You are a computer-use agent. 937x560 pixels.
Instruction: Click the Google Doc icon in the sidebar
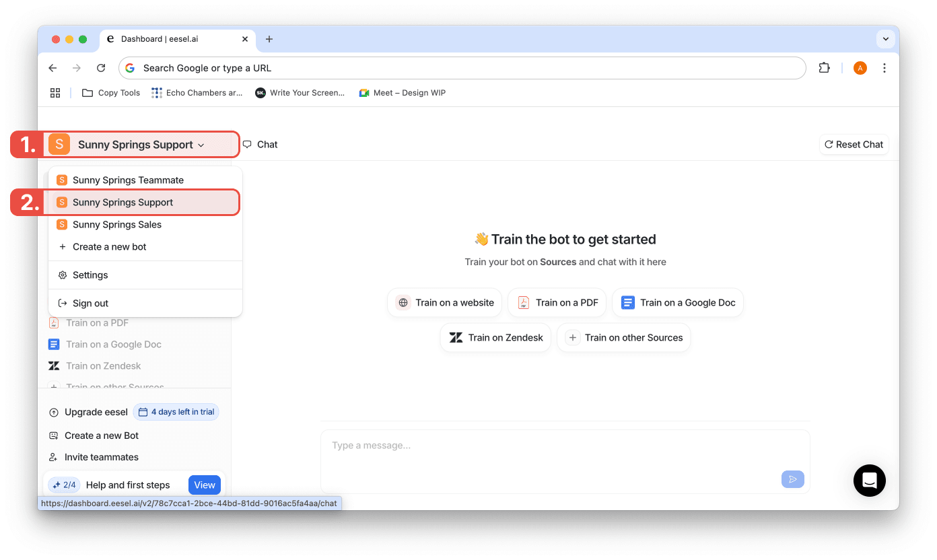click(x=54, y=345)
